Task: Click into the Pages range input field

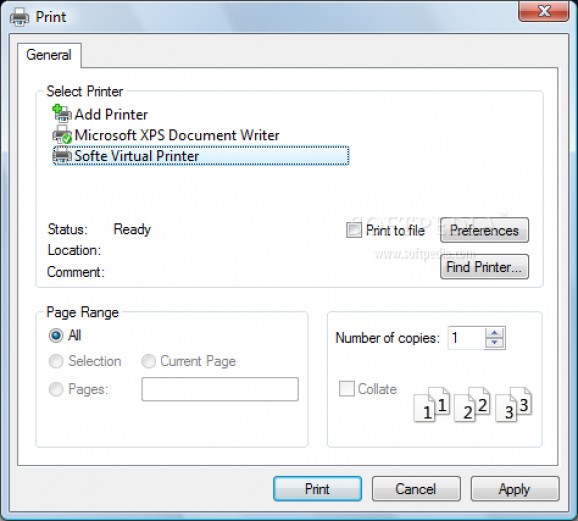Action: click(220, 389)
